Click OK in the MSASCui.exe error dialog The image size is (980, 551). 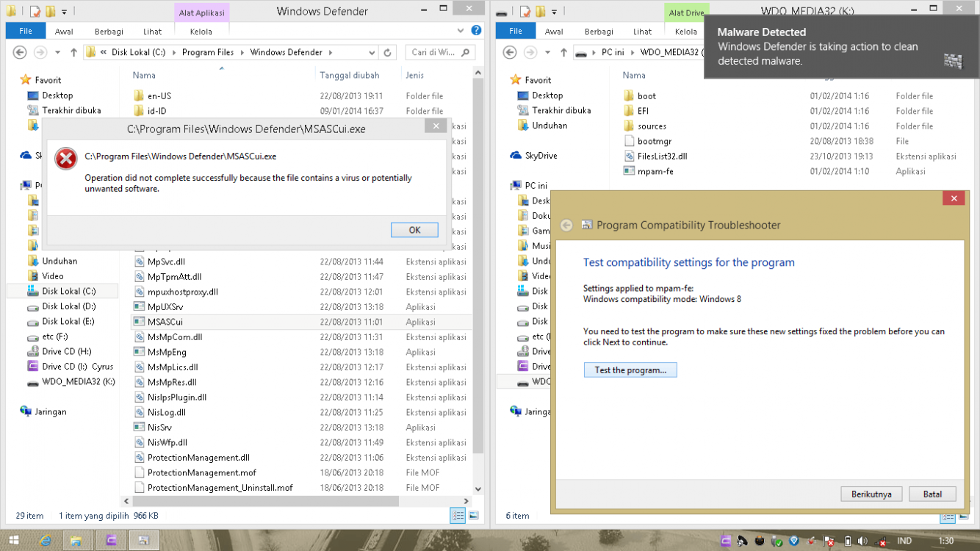414,230
